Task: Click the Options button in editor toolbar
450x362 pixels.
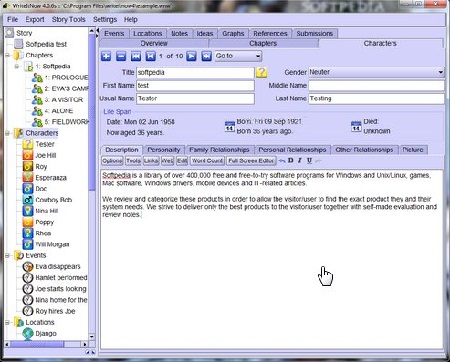Action: tap(112, 161)
